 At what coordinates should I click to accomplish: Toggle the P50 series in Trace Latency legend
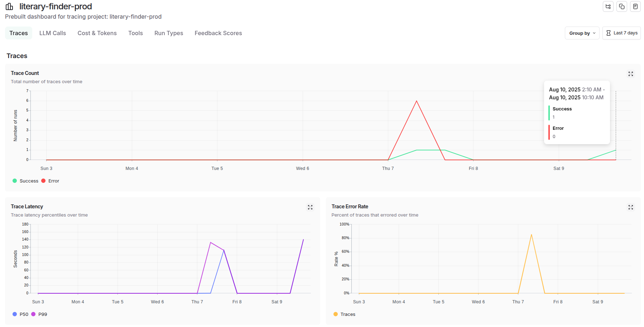click(x=20, y=314)
